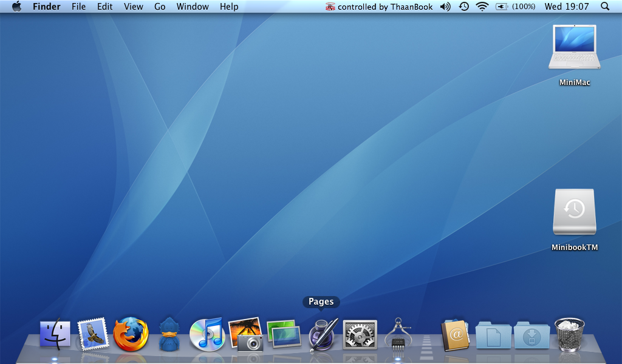Click the Wed 19:07 clock
Viewport: 622px width, 364px height.
567,6
